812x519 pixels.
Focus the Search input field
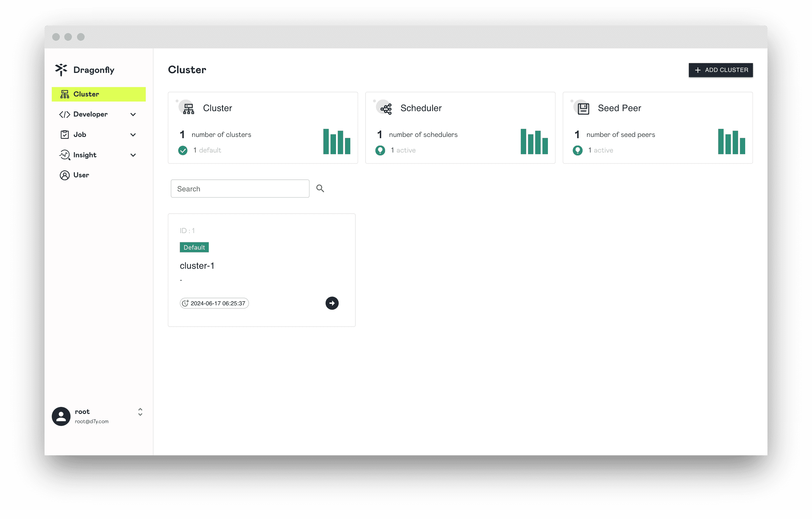(240, 188)
